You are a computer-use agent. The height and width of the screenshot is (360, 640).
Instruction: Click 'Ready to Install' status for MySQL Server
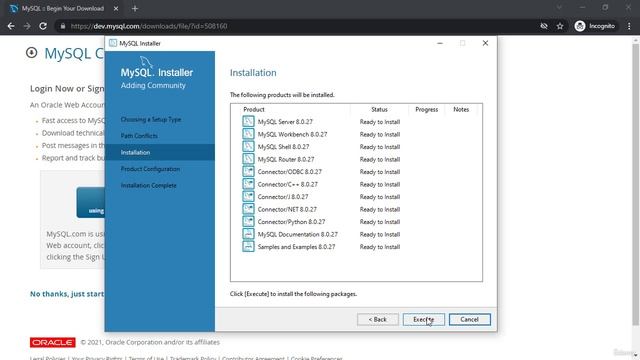click(x=380, y=122)
